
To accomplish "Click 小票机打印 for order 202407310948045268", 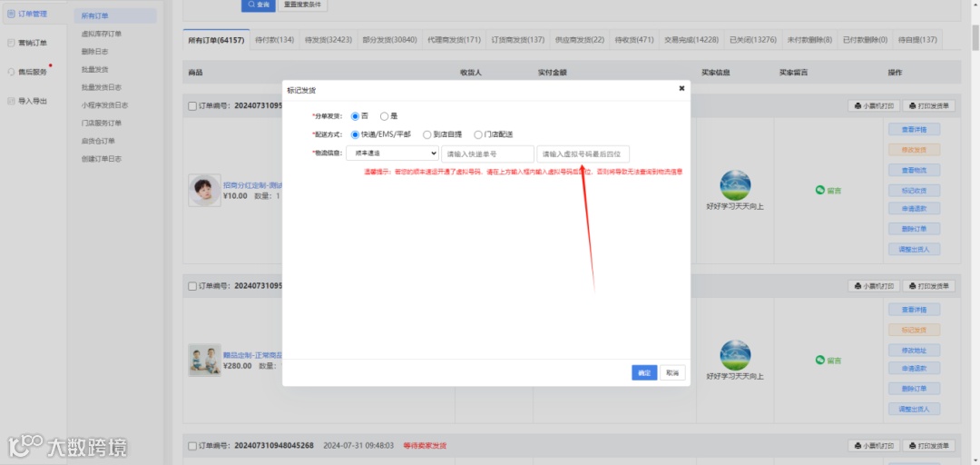I will coord(874,446).
